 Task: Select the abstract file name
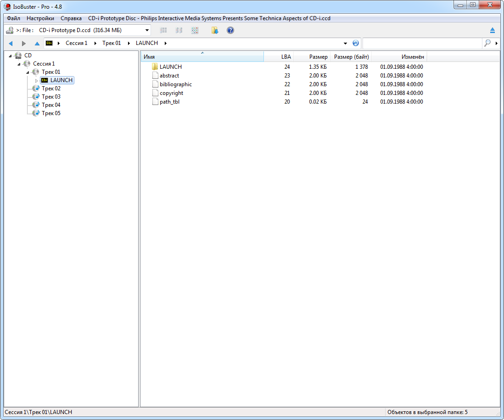click(169, 76)
